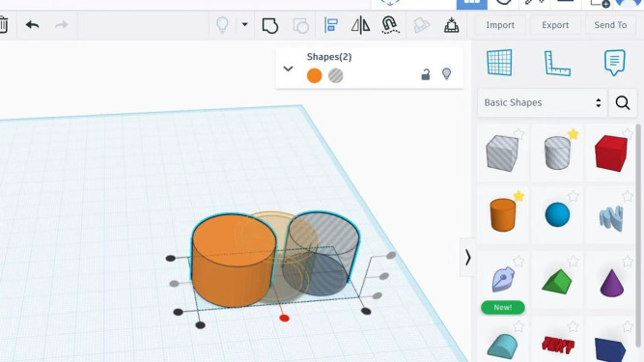The image size is (644, 362).
Task: Click the trash delete icon
Action: coord(3,25)
